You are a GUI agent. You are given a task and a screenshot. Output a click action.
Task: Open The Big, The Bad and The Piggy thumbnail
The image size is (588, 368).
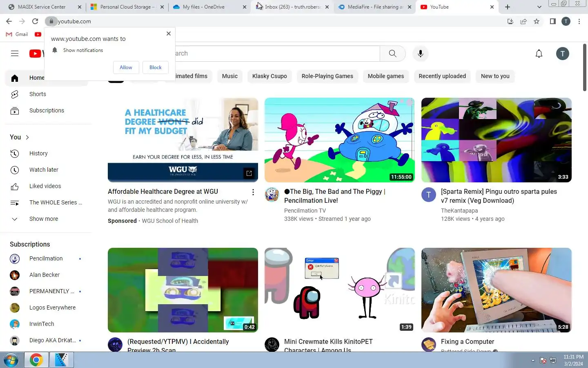point(339,140)
